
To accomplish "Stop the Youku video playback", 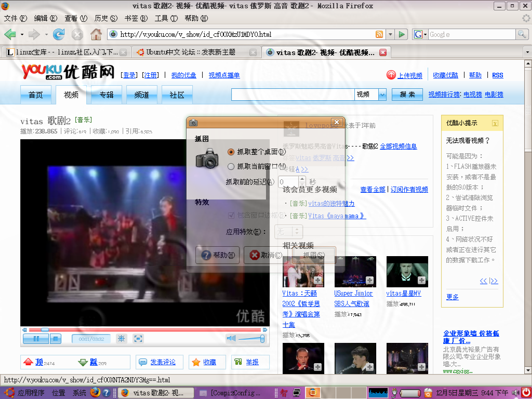I will (55, 339).
